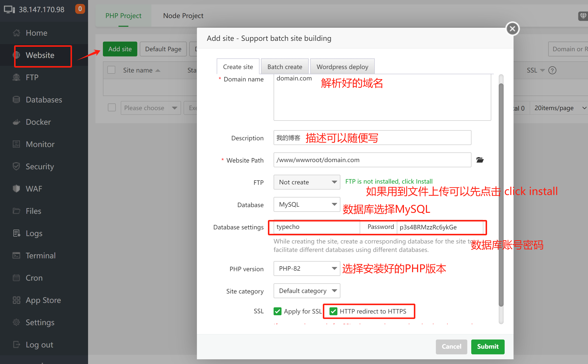Click the Logs document icon in sidebar

tap(16, 233)
